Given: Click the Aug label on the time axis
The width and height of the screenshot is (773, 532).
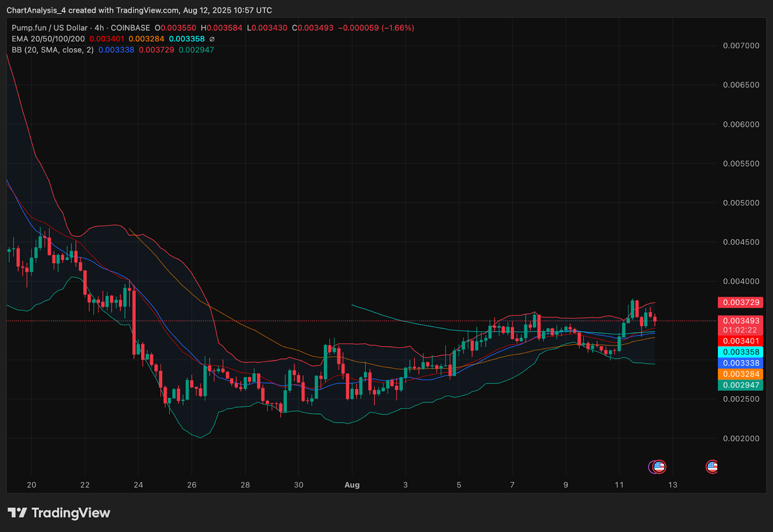Looking at the screenshot, I should [352, 485].
